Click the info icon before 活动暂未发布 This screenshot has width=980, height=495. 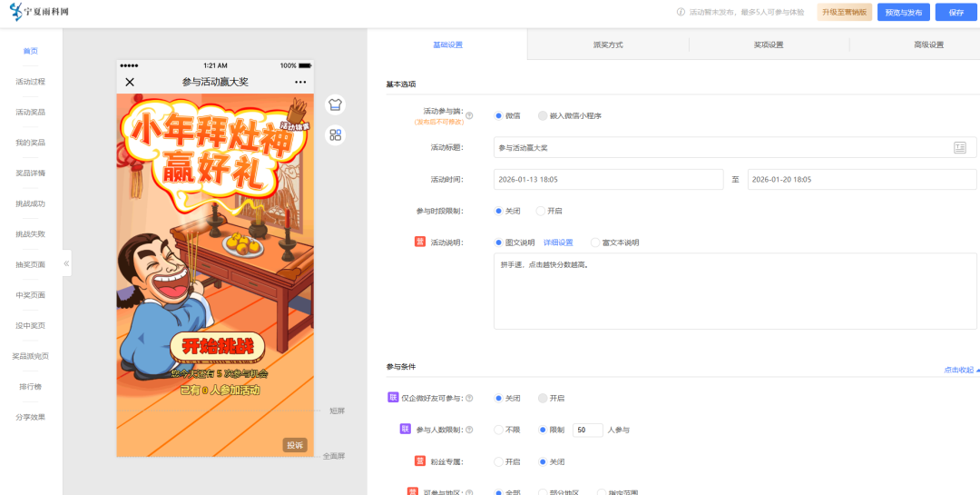(681, 13)
